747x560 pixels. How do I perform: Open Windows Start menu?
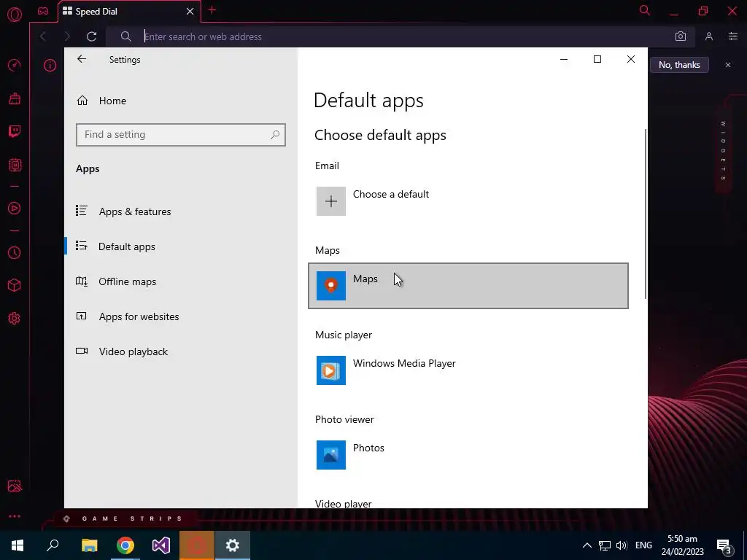coord(18,545)
